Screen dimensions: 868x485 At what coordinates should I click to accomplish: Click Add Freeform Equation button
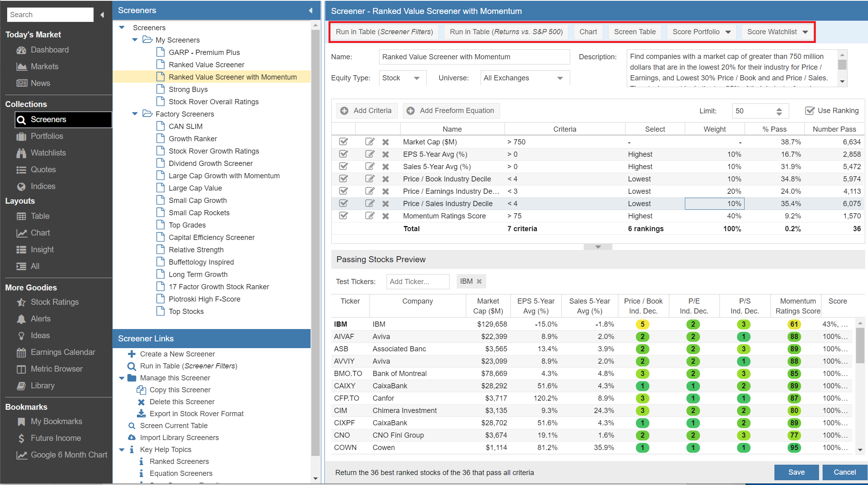(451, 111)
